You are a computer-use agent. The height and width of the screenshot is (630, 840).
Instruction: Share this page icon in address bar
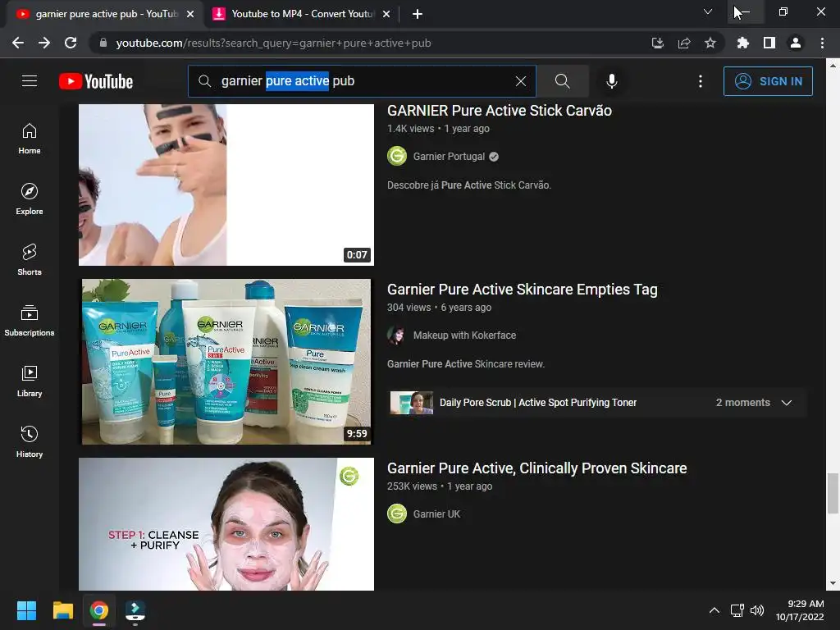click(684, 43)
